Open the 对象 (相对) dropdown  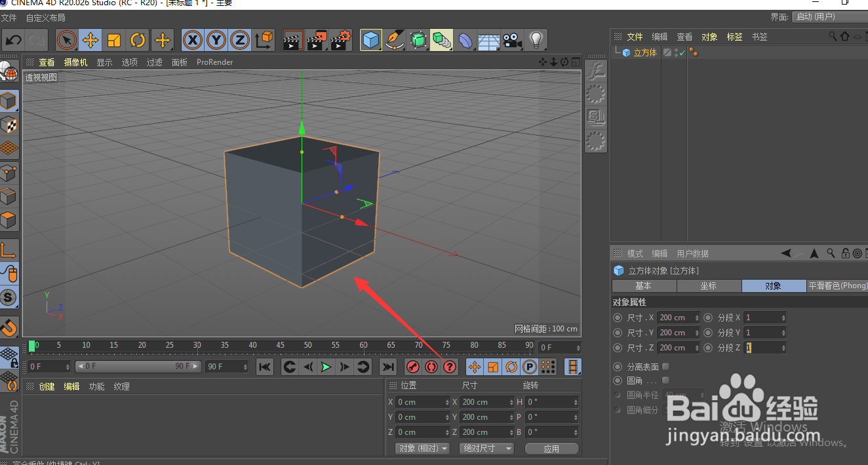[x=423, y=449]
